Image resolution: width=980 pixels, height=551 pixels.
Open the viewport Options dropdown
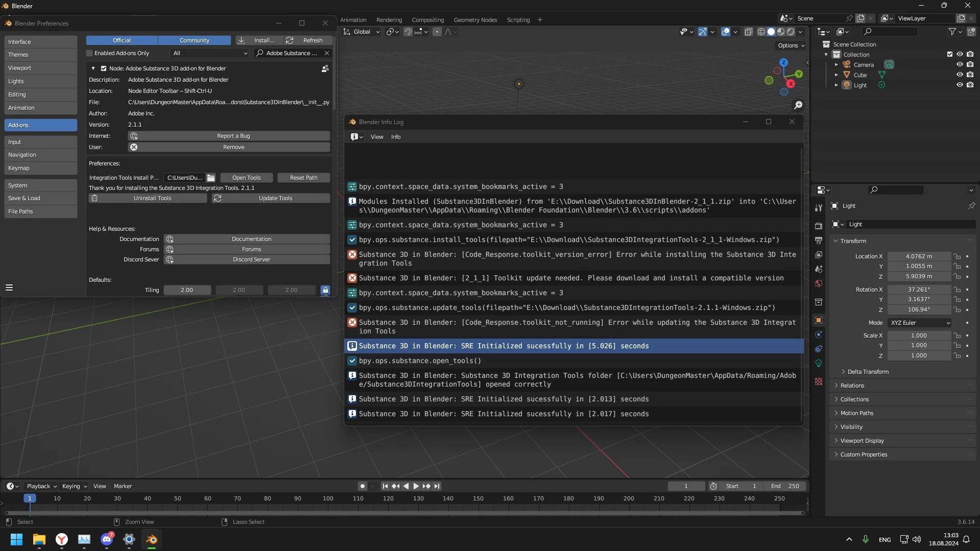tap(791, 45)
